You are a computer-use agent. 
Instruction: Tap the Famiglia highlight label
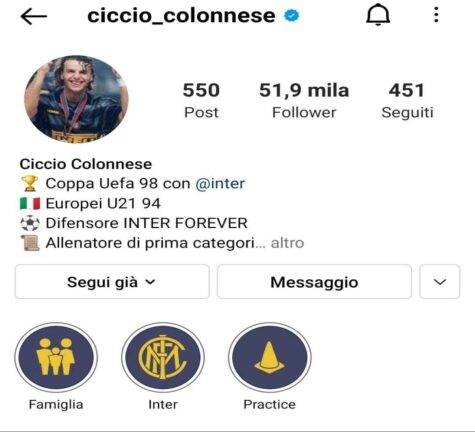56,404
